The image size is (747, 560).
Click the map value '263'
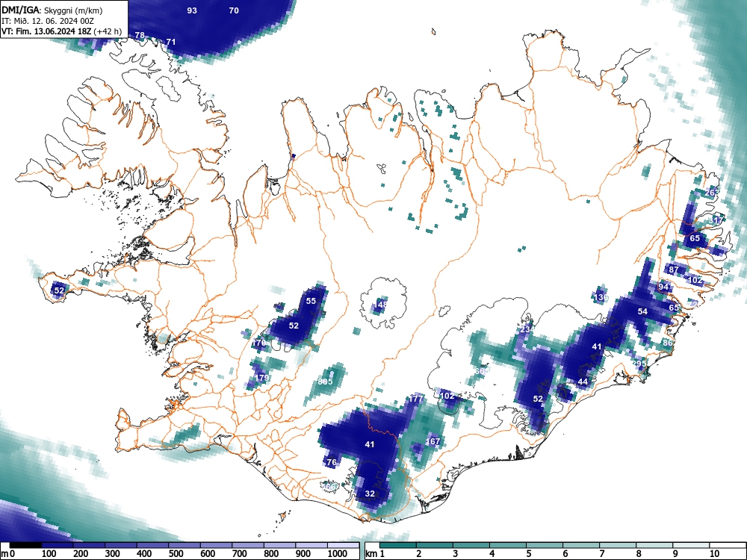(712, 193)
